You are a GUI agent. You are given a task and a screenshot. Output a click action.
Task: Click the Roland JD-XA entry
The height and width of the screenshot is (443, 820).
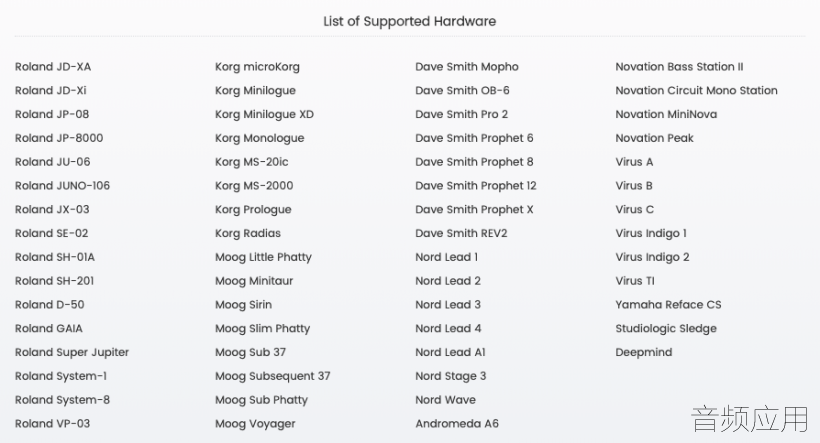pos(53,67)
